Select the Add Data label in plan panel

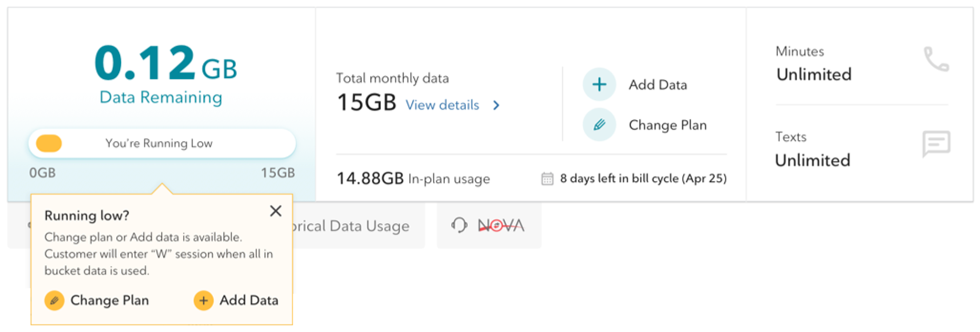657,85
